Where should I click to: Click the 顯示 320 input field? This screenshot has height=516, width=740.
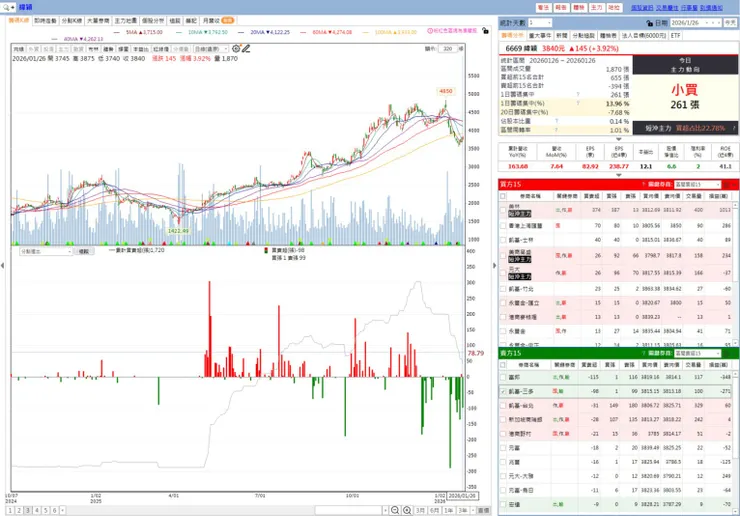(448, 49)
